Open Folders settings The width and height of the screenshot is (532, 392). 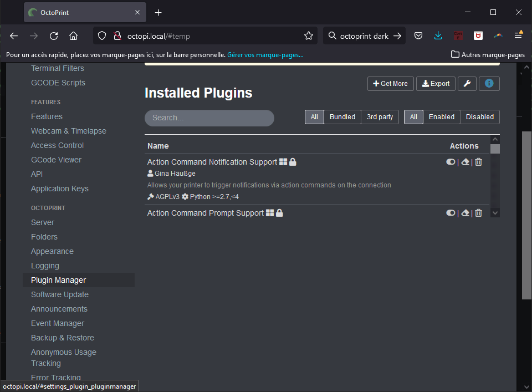coord(44,237)
